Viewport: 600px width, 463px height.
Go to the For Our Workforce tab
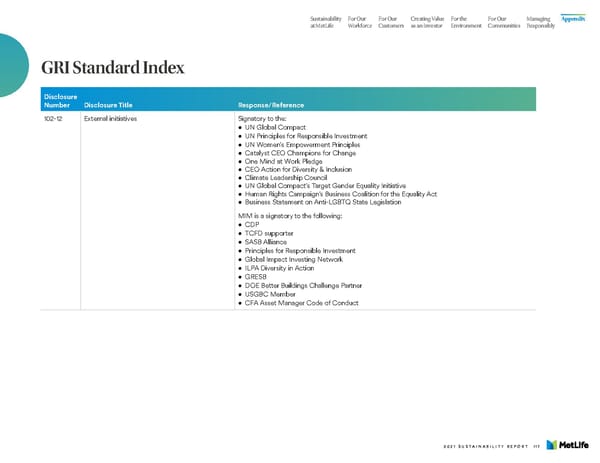pos(360,22)
